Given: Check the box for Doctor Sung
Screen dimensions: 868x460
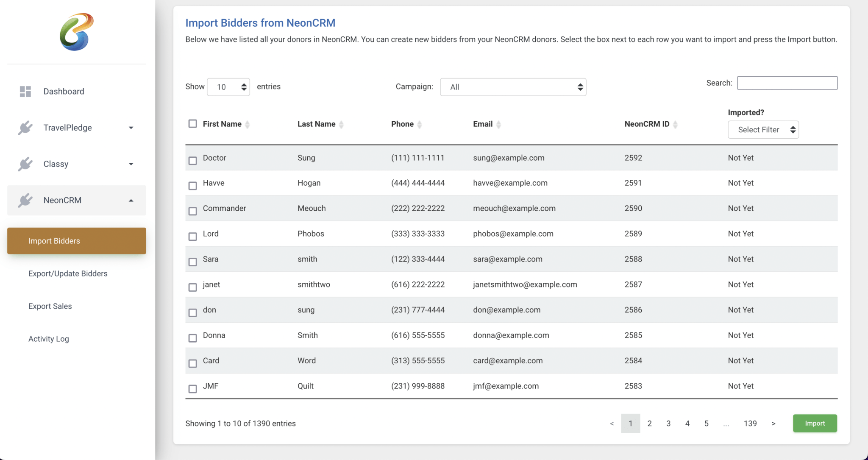Looking at the screenshot, I should pyautogui.click(x=193, y=161).
